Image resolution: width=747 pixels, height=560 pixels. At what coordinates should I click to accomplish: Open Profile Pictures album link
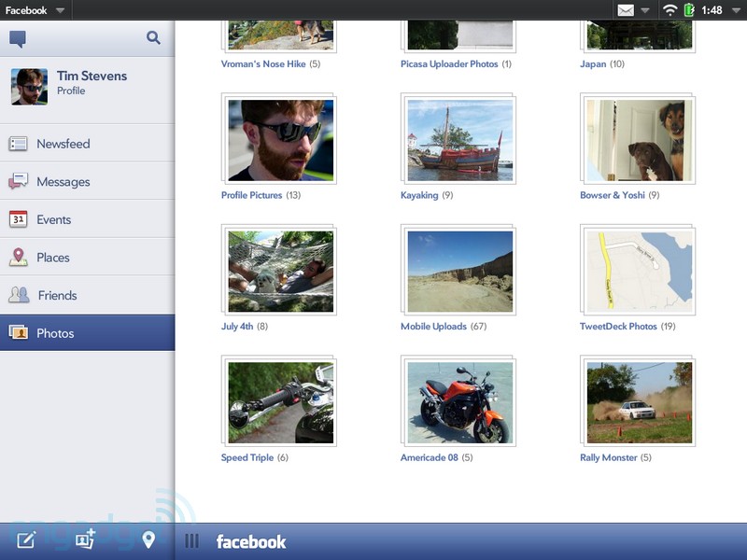[x=251, y=195]
